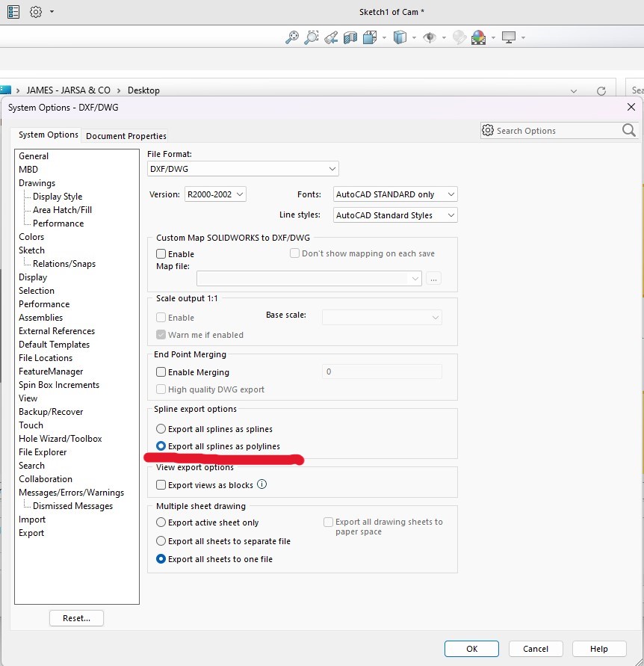Click the View Settings monitor icon
644x666 pixels.
[x=509, y=37]
